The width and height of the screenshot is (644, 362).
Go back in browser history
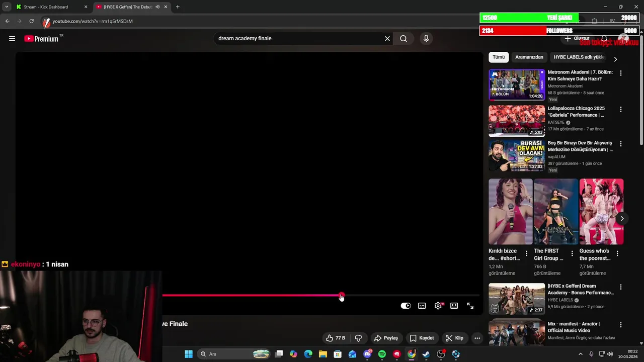(7, 21)
